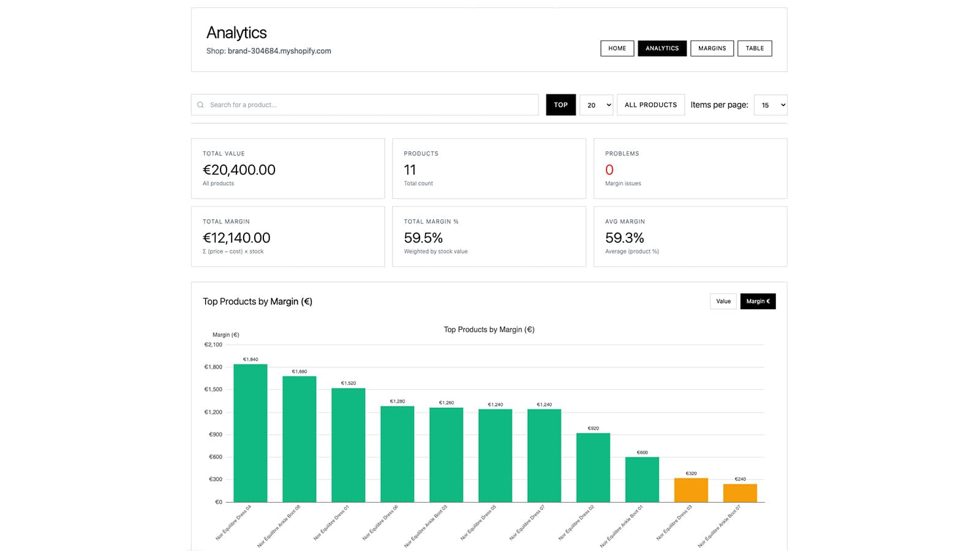The image size is (980, 551).
Task: Click the Total Value card €20,400.00
Action: click(x=288, y=168)
